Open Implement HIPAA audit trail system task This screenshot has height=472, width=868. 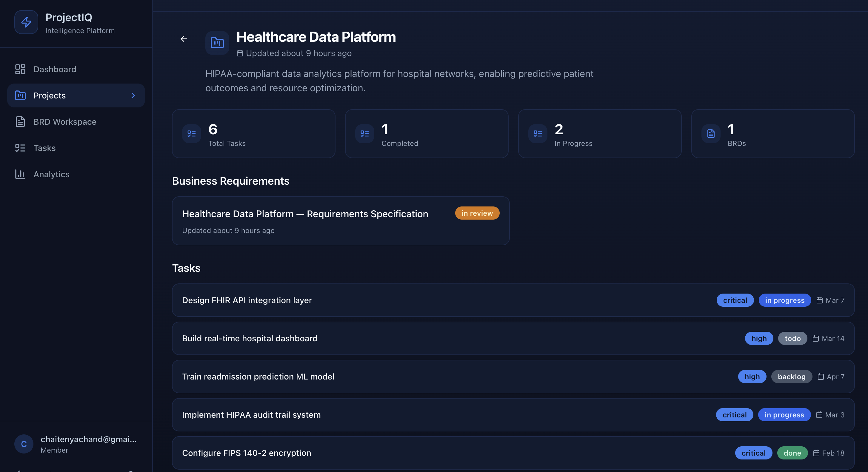tap(251, 415)
